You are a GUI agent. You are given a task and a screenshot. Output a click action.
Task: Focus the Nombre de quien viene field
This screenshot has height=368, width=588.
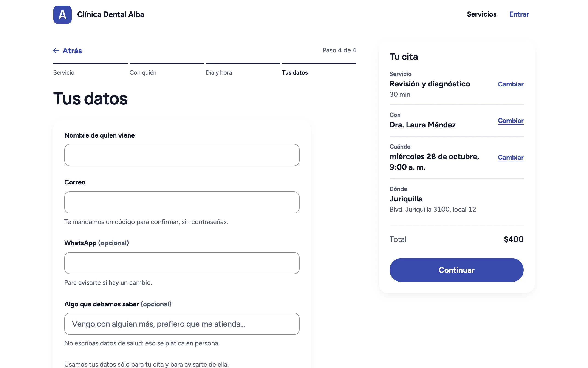coord(182,155)
